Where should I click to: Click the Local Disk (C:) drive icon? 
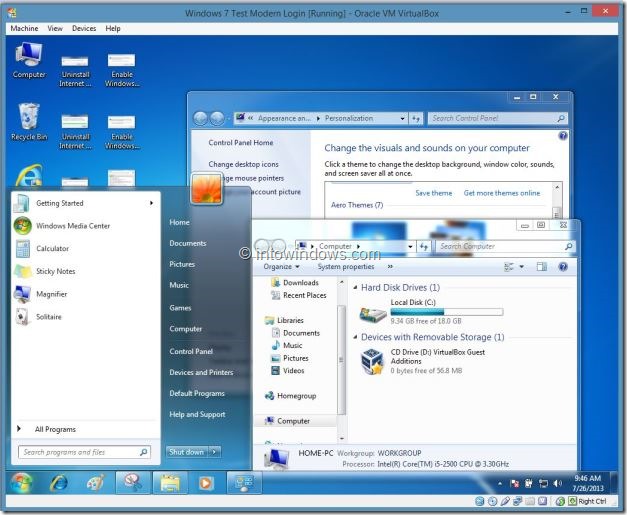[373, 313]
